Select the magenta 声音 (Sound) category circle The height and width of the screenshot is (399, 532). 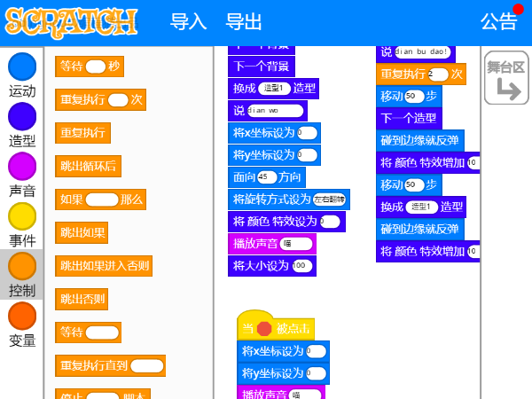[22, 166]
